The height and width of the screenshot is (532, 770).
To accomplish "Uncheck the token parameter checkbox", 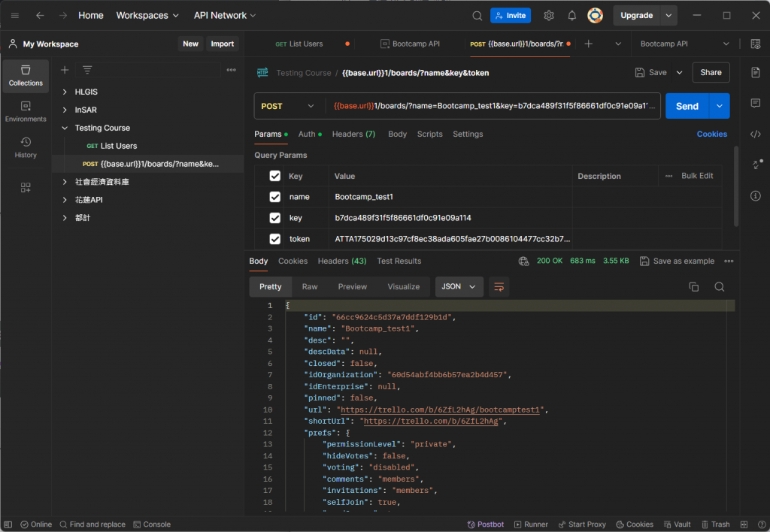I will click(x=275, y=239).
